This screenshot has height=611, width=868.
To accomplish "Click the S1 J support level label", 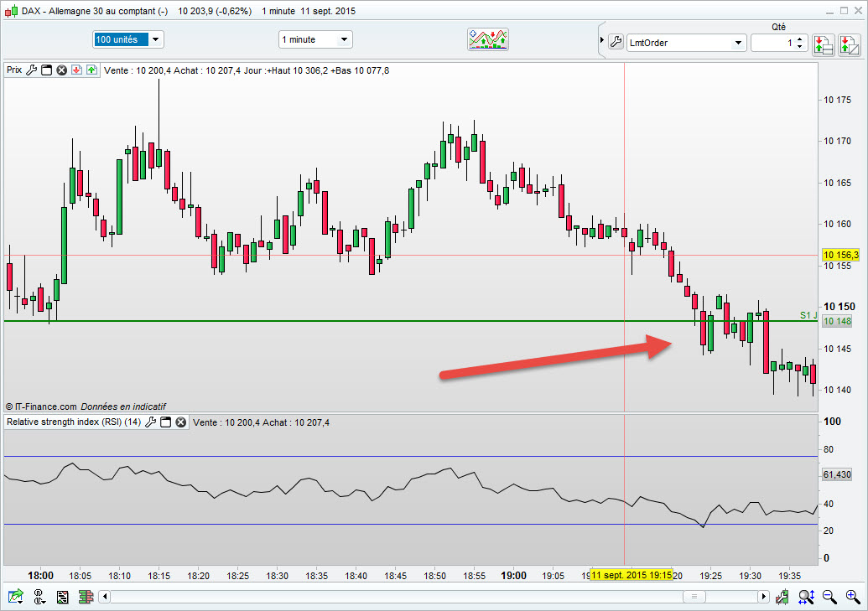I will click(808, 315).
